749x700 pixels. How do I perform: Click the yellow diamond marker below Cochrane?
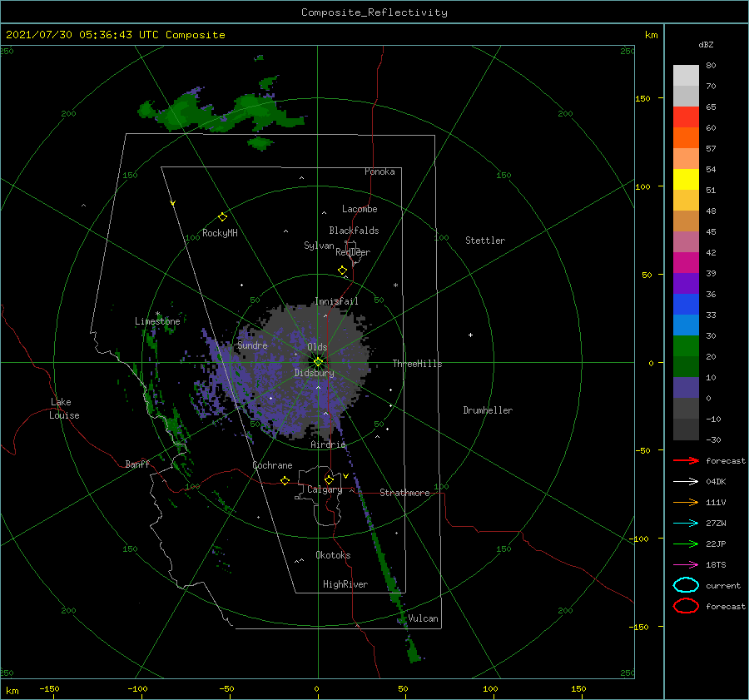285,480
